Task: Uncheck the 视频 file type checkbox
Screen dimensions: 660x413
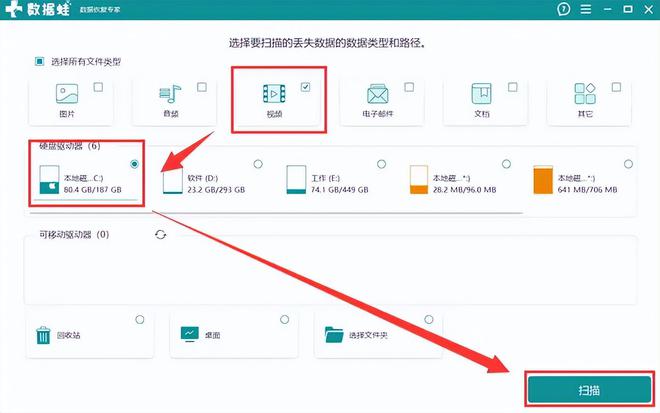Action: coord(306,87)
